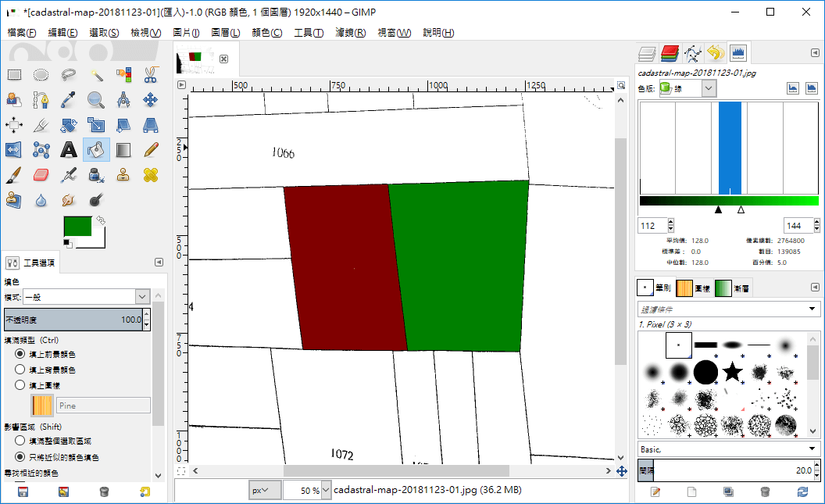Open the 模式 mode dropdown
The image size is (825, 504).
pos(86,297)
